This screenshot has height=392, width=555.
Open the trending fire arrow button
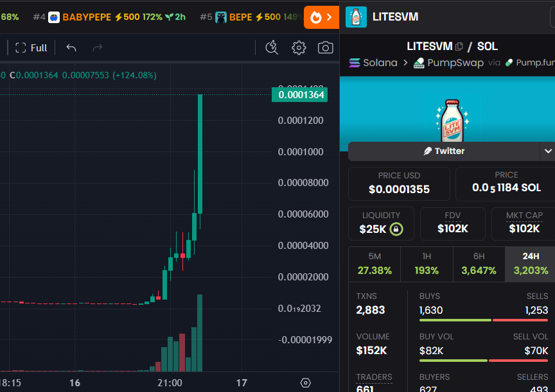[321, 17]
